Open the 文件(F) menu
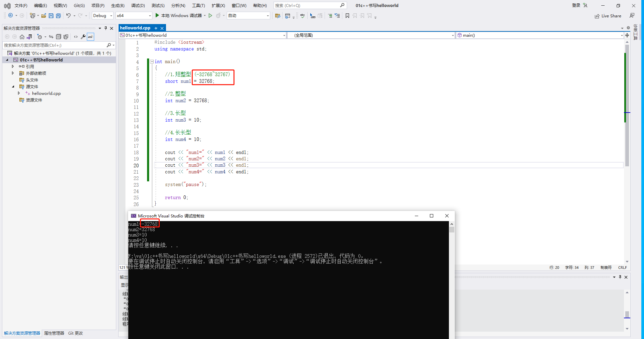Screen dimensions: 644x339 click(21, 5)
